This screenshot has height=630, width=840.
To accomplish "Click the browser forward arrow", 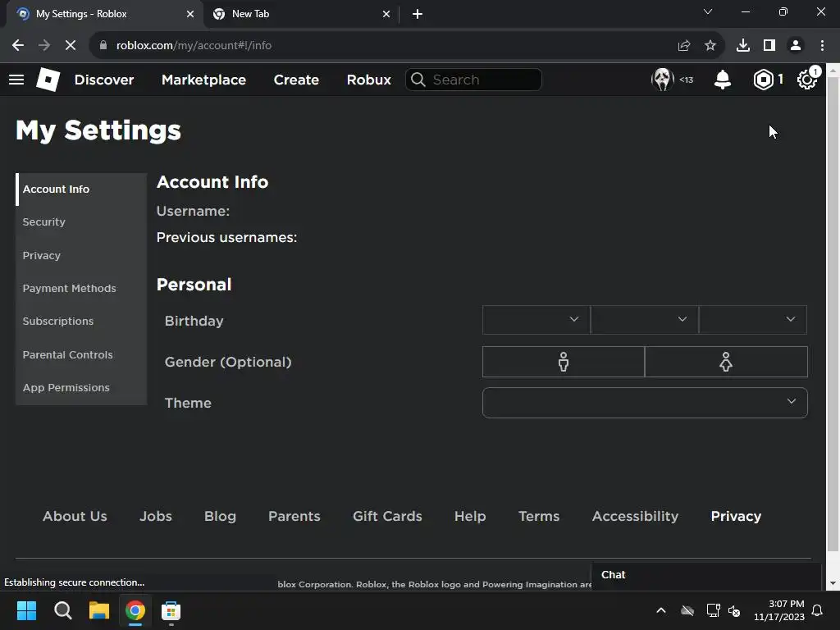I will click(44, 46).
